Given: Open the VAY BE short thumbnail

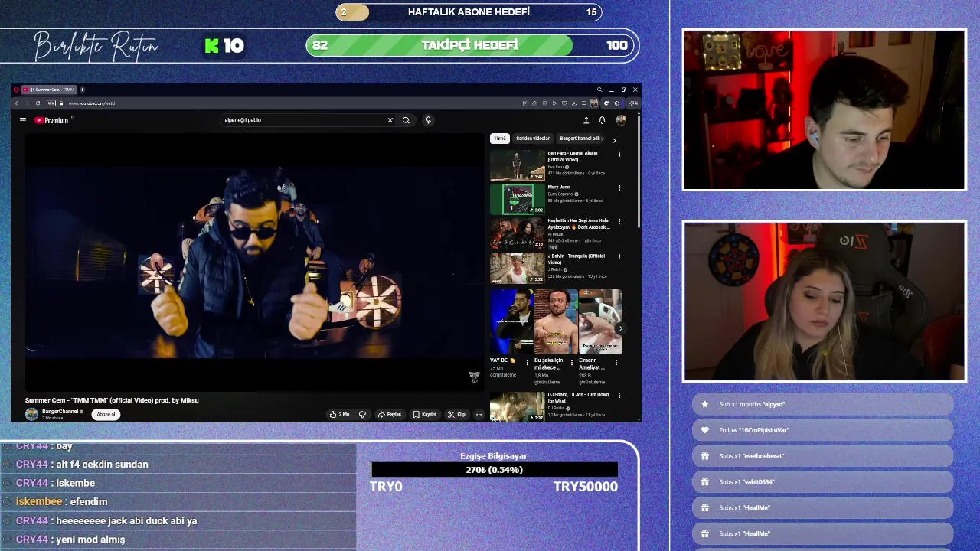Looking at the screenshot, I should pyautogui.click(x=511, y=321).
